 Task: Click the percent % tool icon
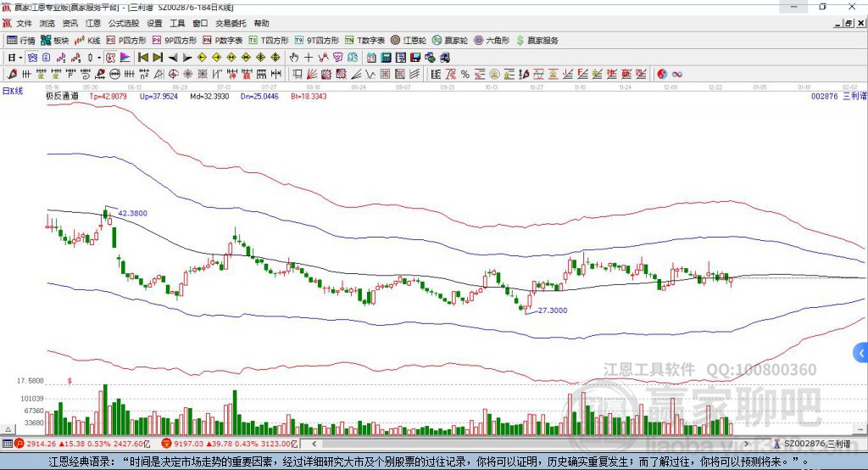click(465, 75)
